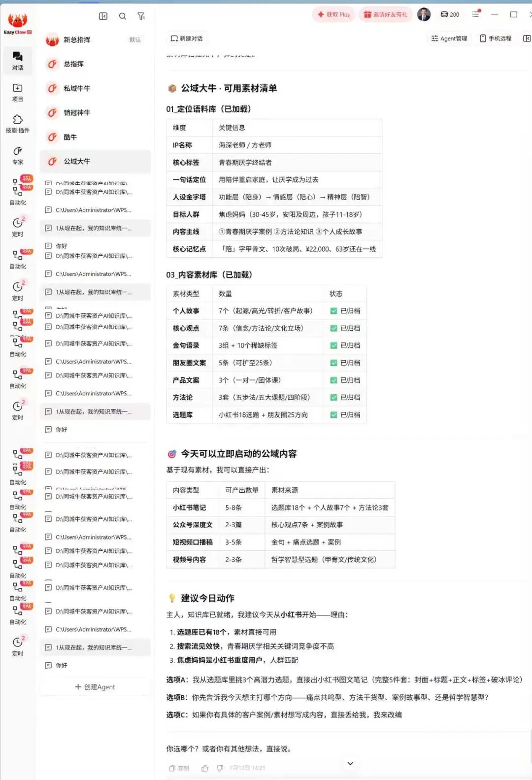Viewport: 532px width, 780px height.
Task: Click 公众号深度文 row label
Action: pos(193,525)
